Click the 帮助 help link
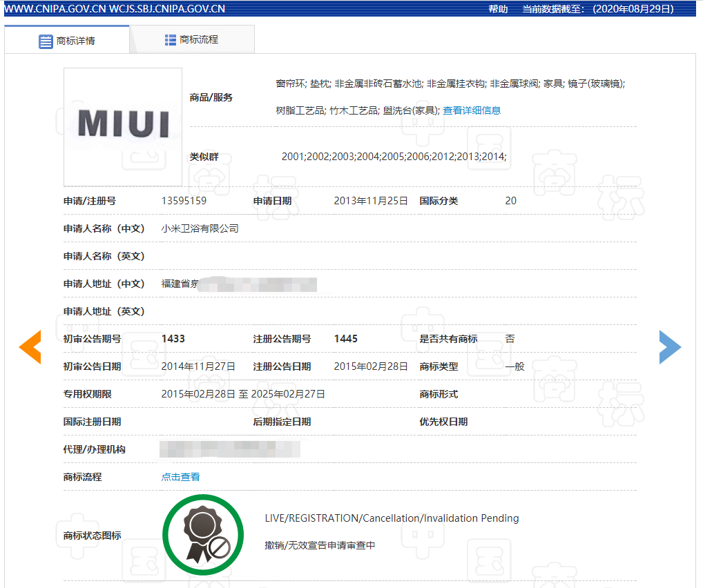This screenshot has width=703, height=588. point(498,9)
